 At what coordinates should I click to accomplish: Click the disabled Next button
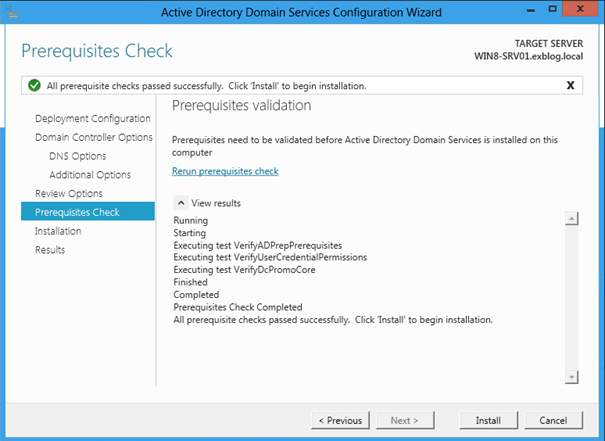[405, 420]
